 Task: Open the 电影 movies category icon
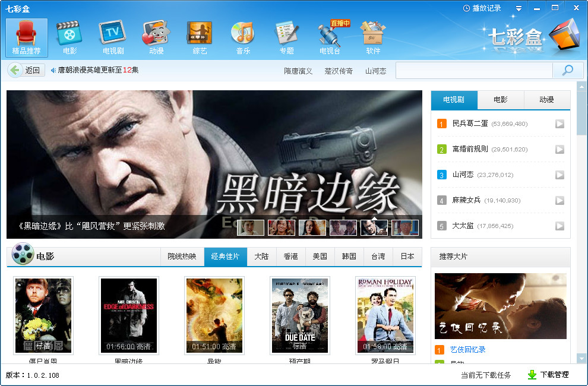point(69,37)
